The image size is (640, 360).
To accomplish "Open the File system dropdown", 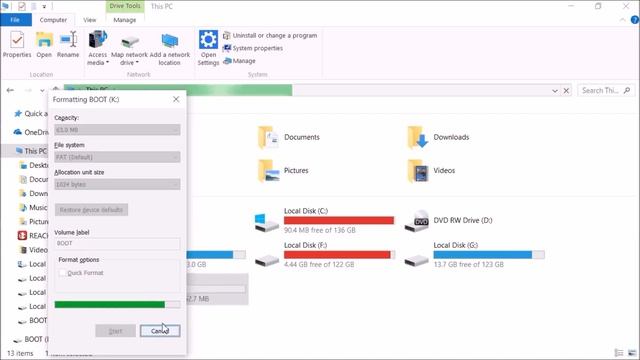I will [x=117, y=157].
